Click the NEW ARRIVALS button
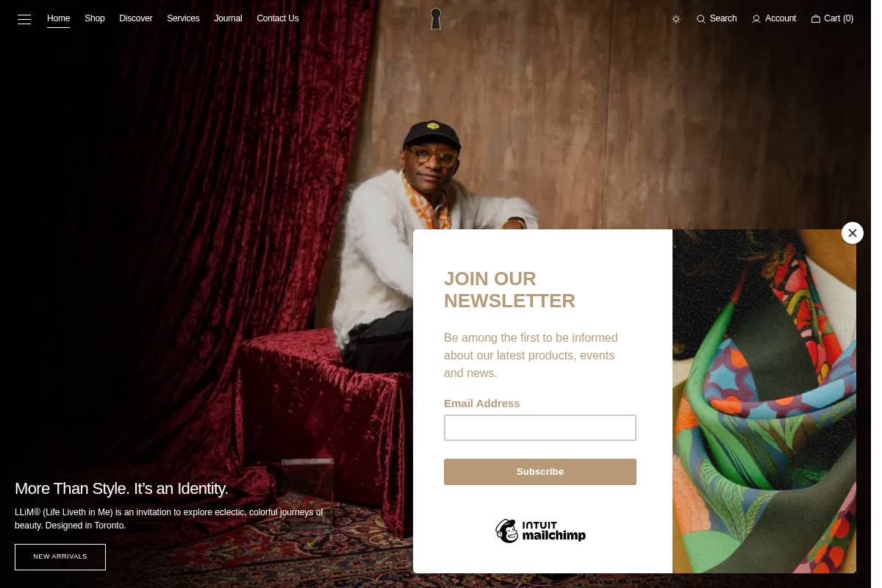This screenshot has width=882, height=588. tap(60, 557)
